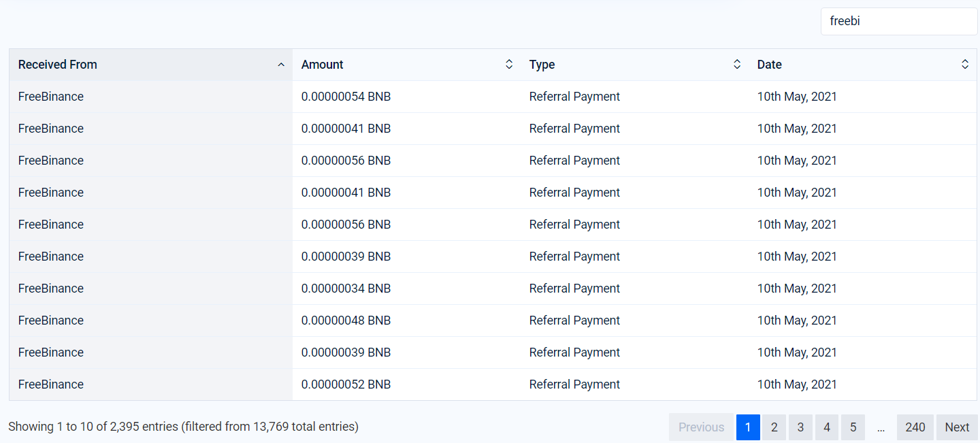Select amount 0.00000048 BNB
The width and height of the screenshot is (980, 443).
point(346,321)
